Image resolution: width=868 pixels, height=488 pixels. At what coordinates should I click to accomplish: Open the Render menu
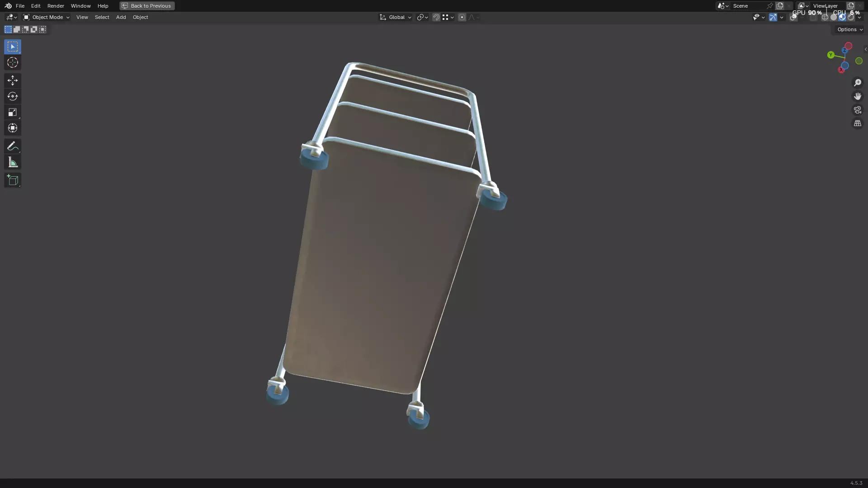(x=56, y=6)
